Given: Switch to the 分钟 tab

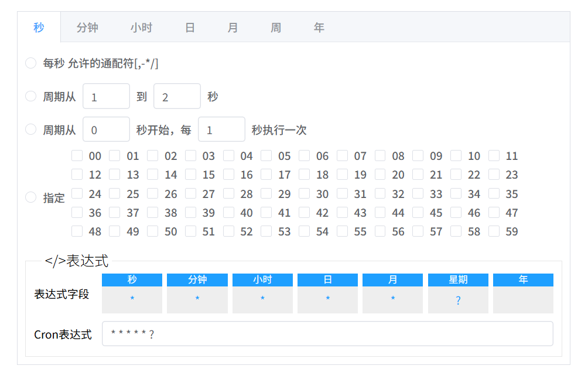Looking at the screenshot, I should click(x=87, y=27).
